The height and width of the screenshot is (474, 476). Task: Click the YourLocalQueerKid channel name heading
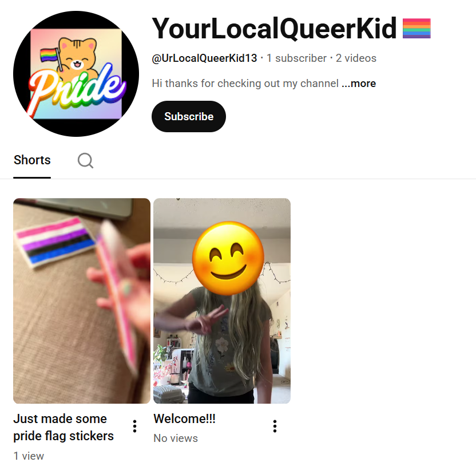[x=274, y=28]
